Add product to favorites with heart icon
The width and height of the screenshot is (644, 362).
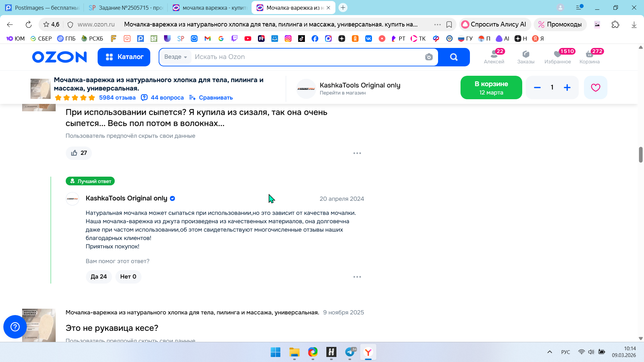[595, 87]
